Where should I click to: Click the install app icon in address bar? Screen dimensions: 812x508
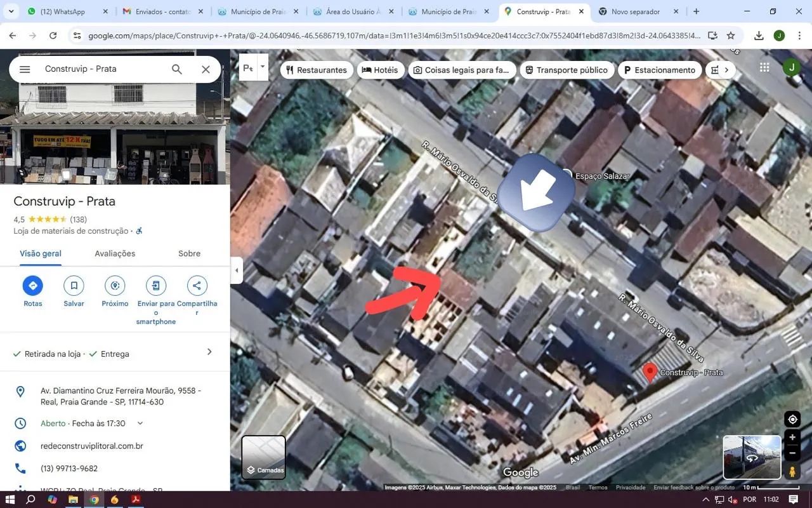(x=712, y=36)
